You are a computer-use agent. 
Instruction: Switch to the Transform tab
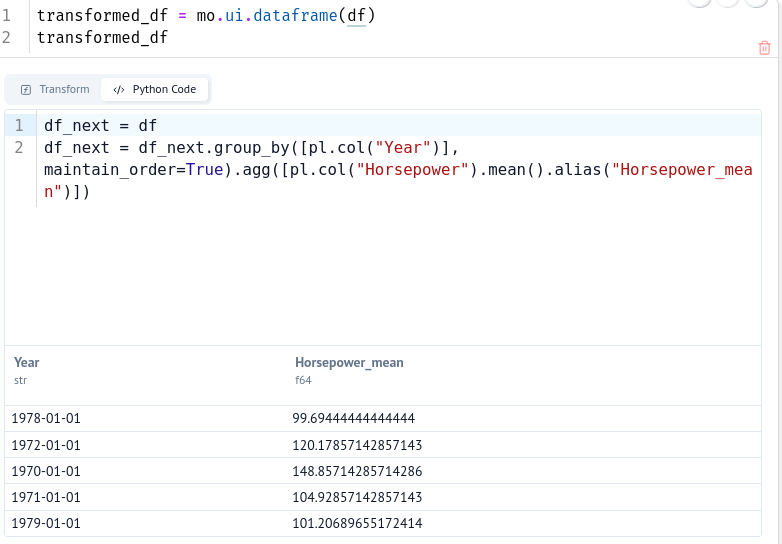(x=56, y=89)
